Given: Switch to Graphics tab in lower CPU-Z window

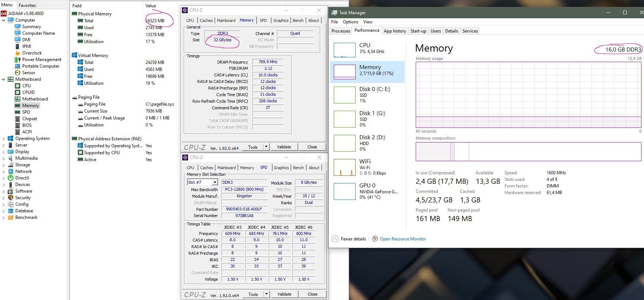Looking at the screenshot, I should [281, 168].
